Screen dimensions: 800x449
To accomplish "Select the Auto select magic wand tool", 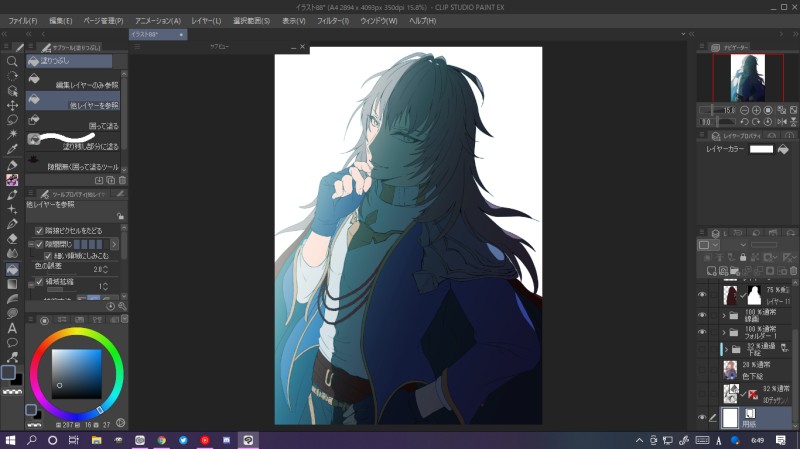I will [12, 135].
